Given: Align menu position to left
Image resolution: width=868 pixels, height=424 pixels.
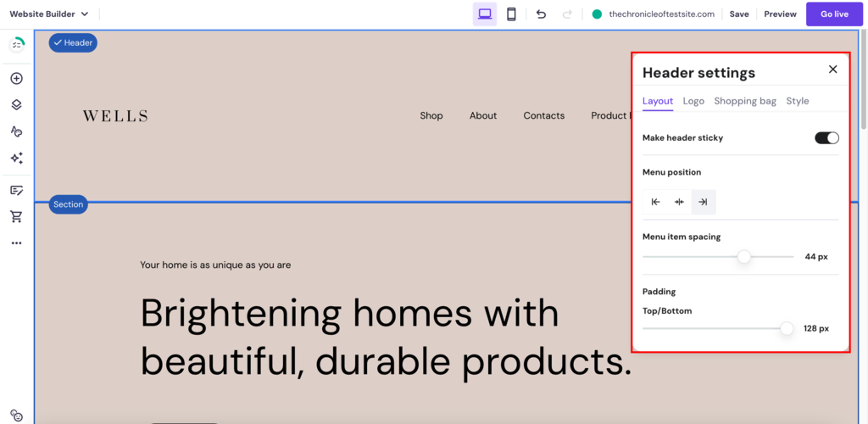Looking at the screenshot, I should point(655,202).
